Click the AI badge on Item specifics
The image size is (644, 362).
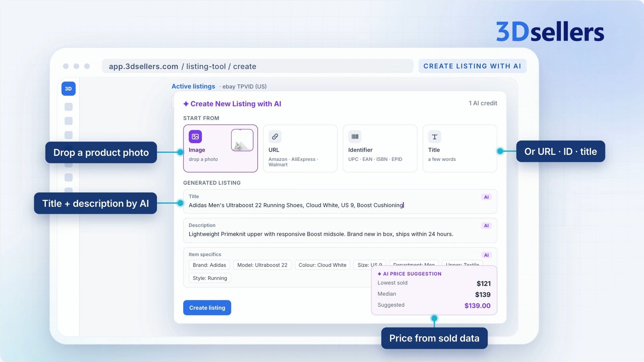[486, 255]
